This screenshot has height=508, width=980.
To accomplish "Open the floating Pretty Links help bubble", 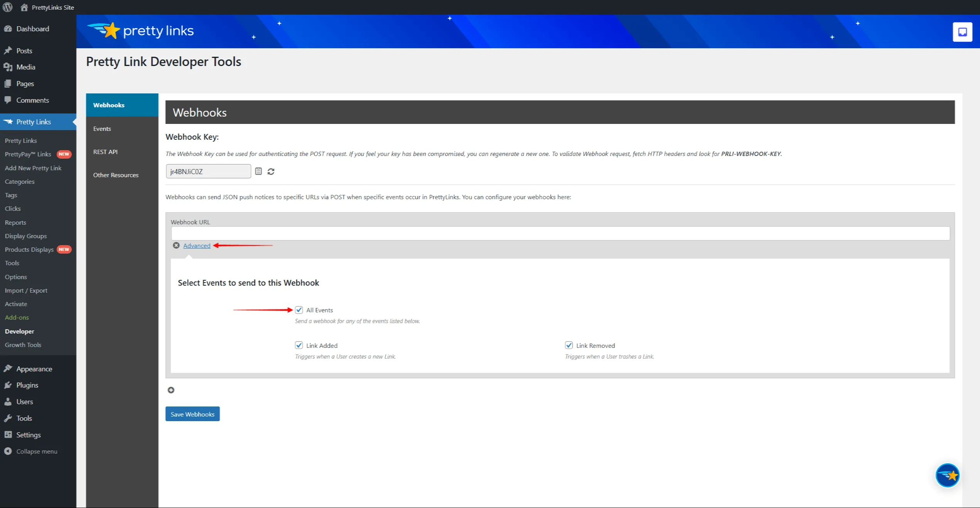I will click(x=947, y=475).
